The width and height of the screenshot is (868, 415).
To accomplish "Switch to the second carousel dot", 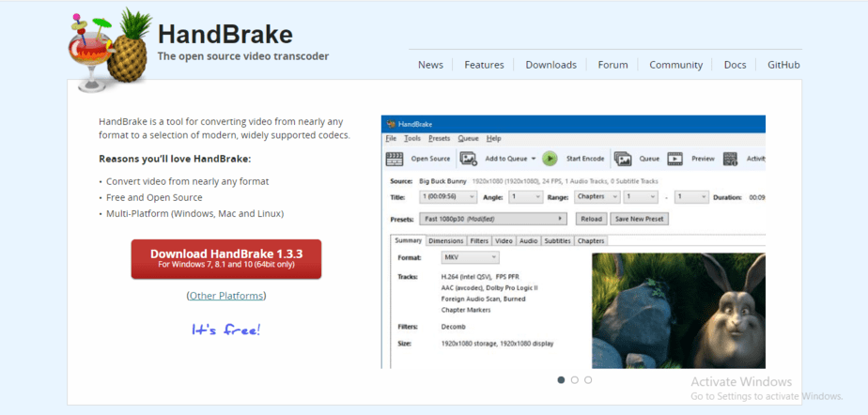I will 575,379.
